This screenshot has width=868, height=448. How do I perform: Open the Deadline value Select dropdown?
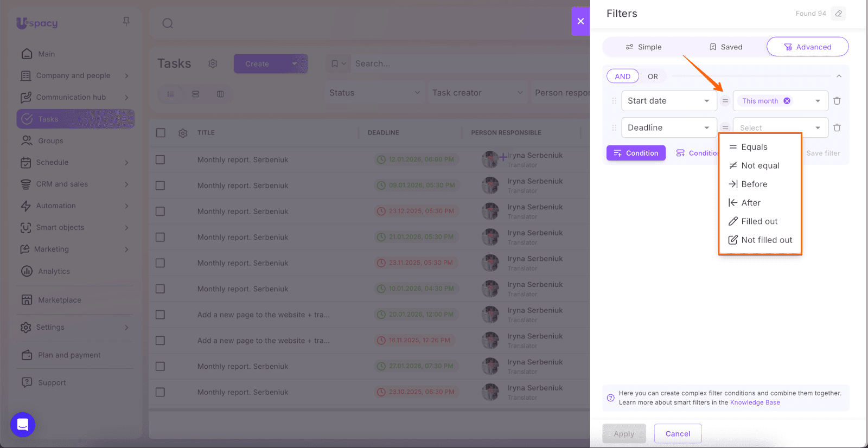tap(780, 128)
